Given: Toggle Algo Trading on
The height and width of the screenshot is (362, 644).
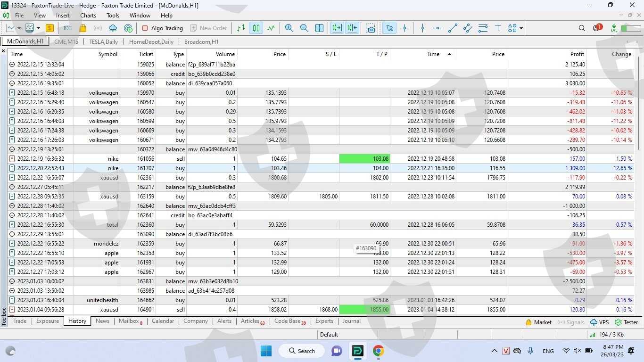Looking at the screenshot, I should point(162,28).
